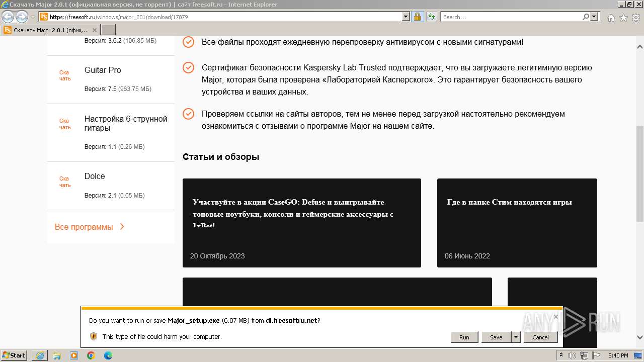This screenshot has width=644, height=362.
Task: Launch Internet Explorer from the taskbar
Action: pos(40,355)
